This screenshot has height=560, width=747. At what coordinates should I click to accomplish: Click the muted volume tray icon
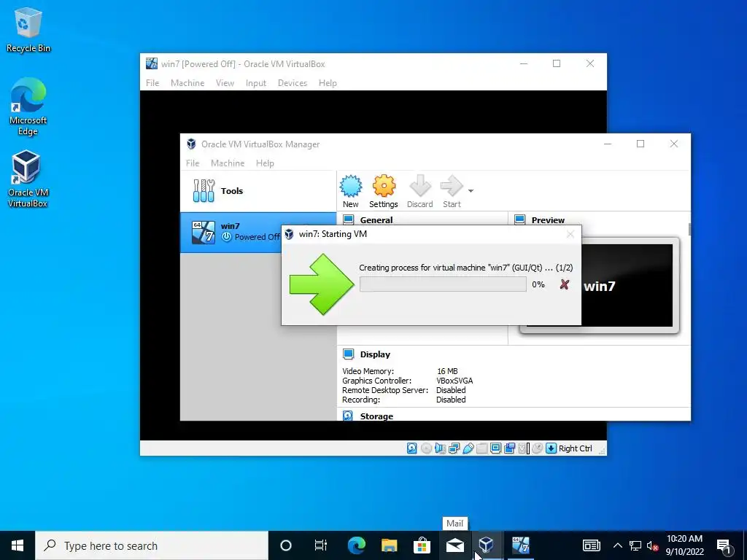click(x=652, y=545)
